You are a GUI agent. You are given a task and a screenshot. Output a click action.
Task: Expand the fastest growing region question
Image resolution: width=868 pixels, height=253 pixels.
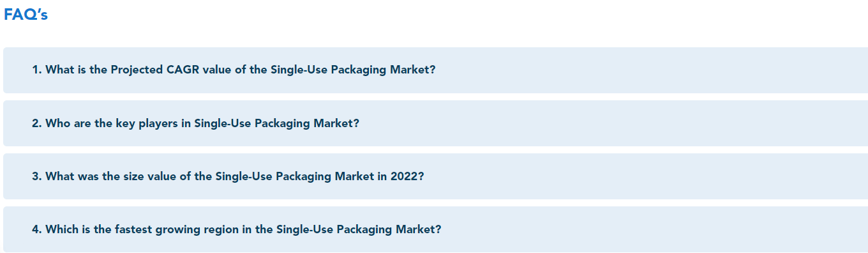(x=435, y=229)
